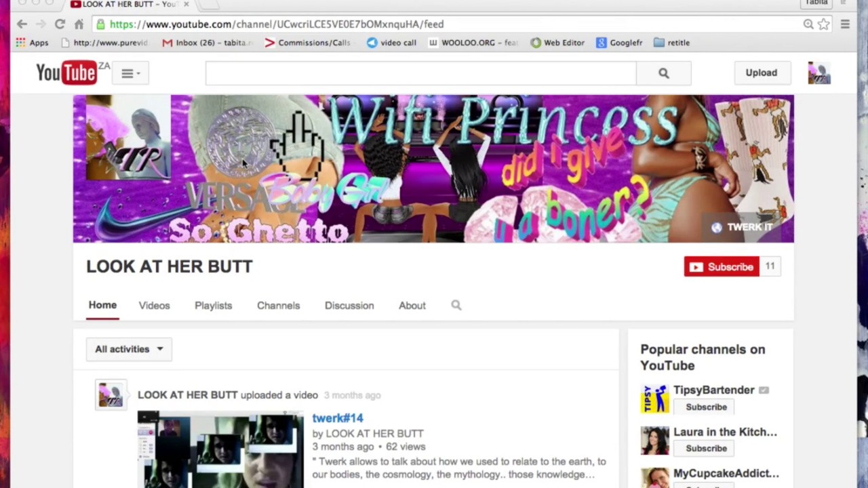The image size is (868, 488).
Task: Click the browser home icon
Action: [x=79, y=24]
